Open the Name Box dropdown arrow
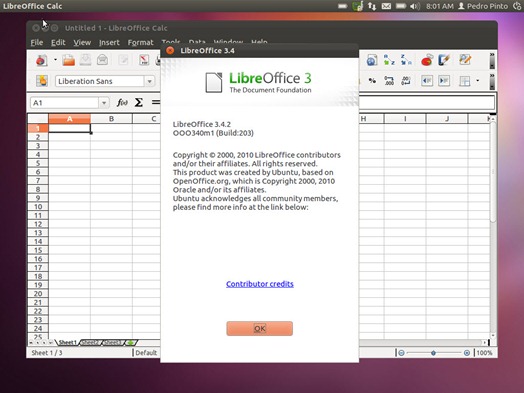This screenshot has width=524, height=393. point(104,103)
